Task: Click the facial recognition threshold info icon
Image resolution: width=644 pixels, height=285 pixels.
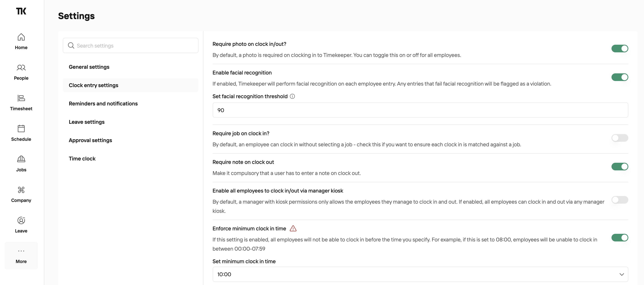Action: [x=292, y=96]
